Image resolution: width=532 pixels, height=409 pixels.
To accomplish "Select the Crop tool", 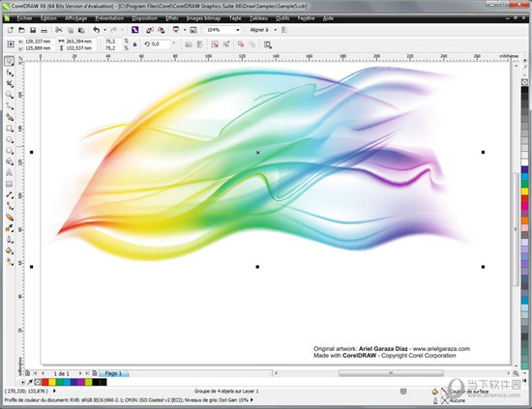I will (9, 84).
